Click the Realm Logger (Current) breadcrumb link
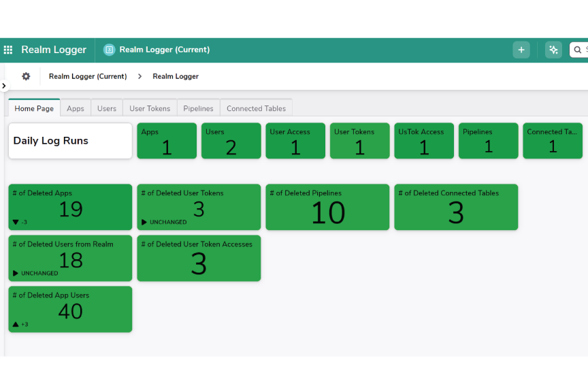 tap(88, 76)
